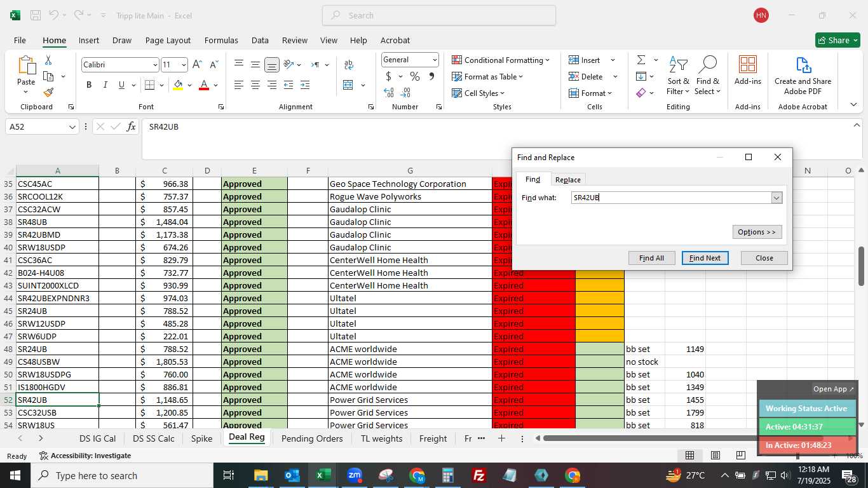868x488 pixels.
Task: Switch to DS SS Calc sheet
Action: pos(154,438)
